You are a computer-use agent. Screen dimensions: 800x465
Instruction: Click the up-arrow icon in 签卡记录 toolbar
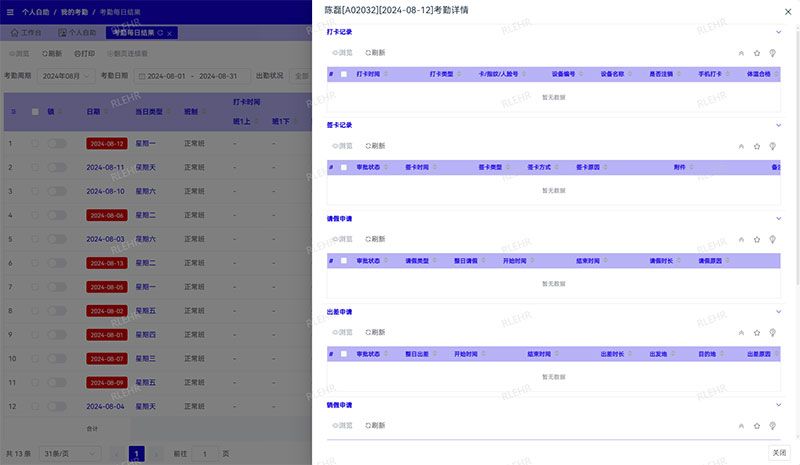(741, 146)
